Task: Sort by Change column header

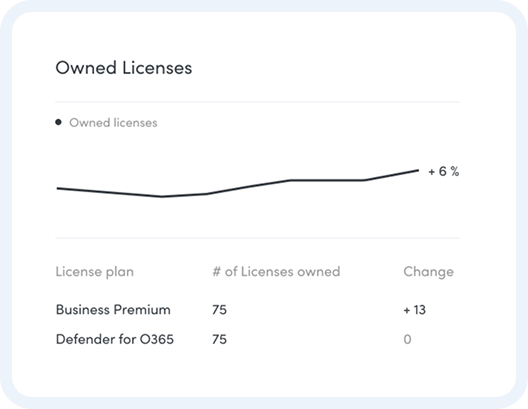Action: 428,272
